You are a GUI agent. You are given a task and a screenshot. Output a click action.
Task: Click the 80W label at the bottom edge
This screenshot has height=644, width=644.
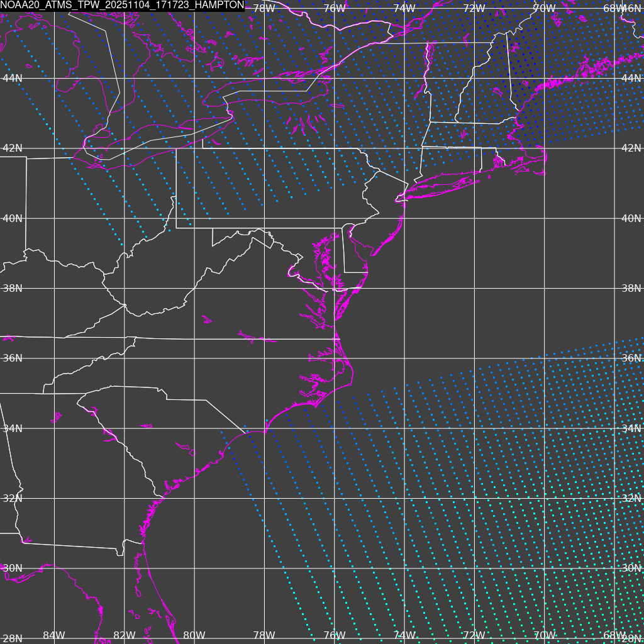coord(194,635)
